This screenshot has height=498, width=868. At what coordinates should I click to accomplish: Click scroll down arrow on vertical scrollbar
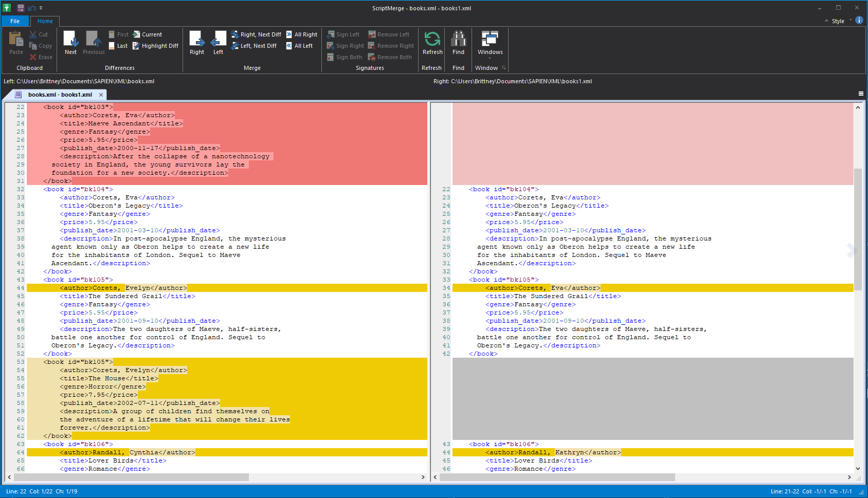click(858, 468)
